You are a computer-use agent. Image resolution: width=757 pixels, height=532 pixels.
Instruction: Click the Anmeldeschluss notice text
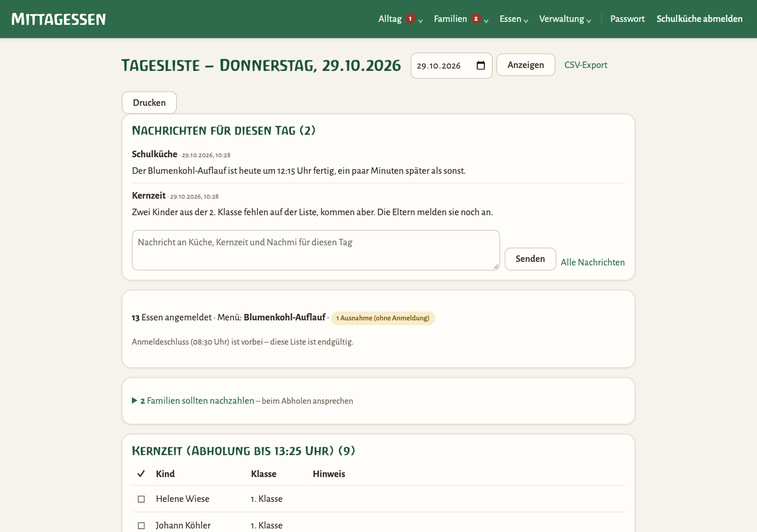(x=242, y=342)
